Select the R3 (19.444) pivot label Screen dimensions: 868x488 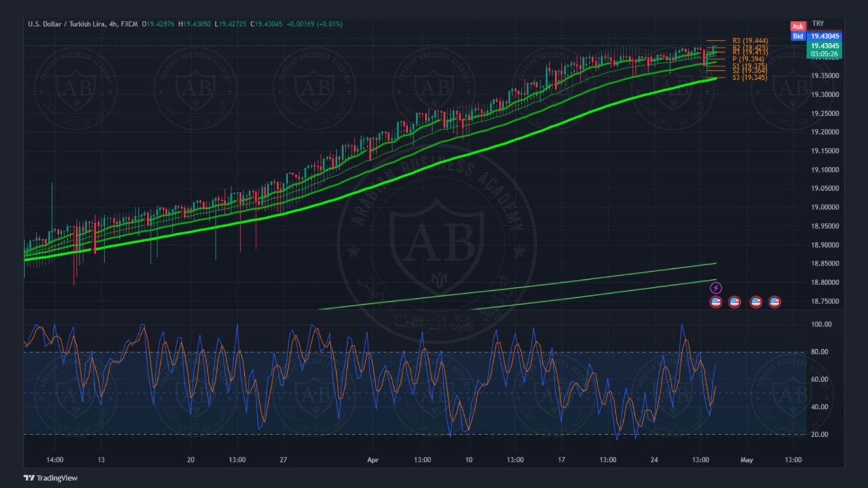click(750, 40)
